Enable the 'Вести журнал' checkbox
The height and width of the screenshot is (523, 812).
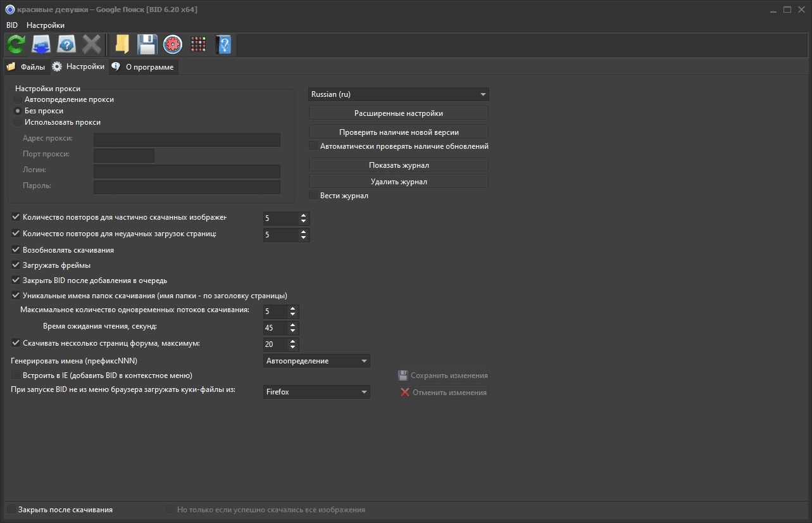[313, 196]
